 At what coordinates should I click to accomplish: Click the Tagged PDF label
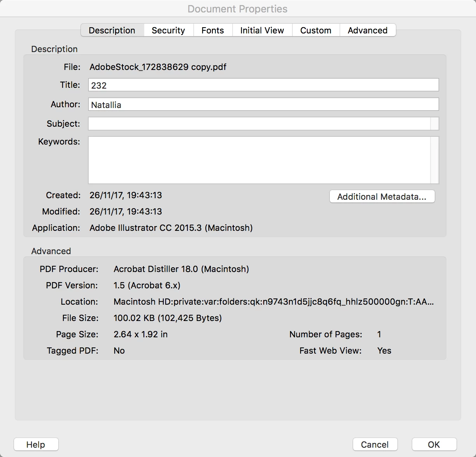72,351
